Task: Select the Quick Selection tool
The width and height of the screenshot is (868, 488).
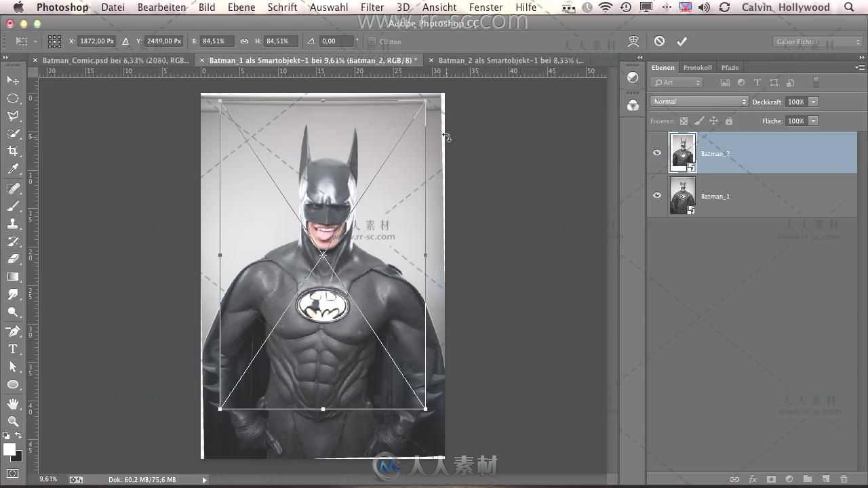Action: click(13, 134)
